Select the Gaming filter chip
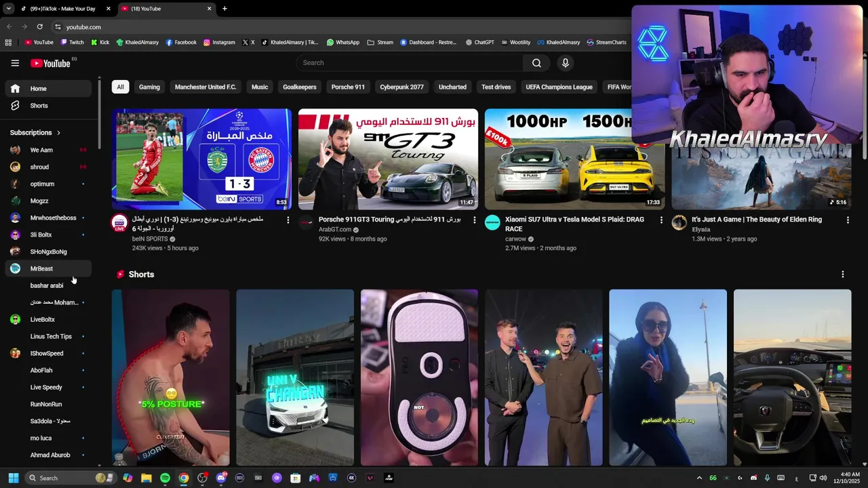The width and height of the screenshot is (868, 488). tap(149, 87)
